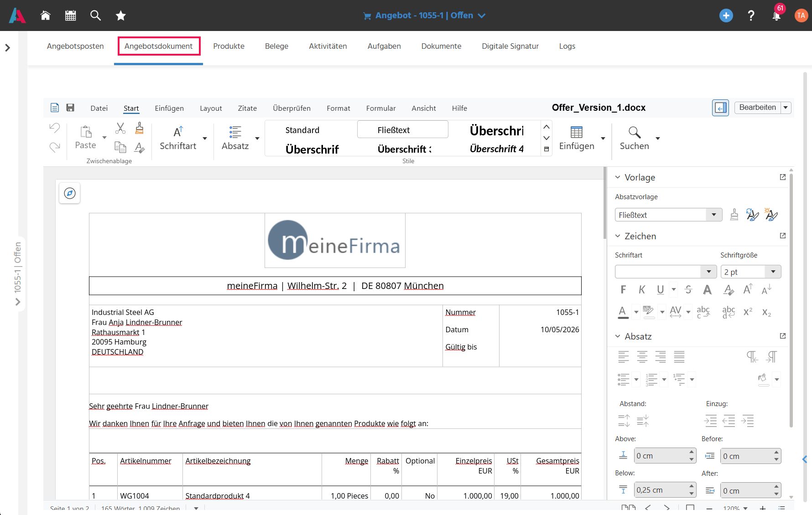Click the Paste button
Screen dimensions: 812x515
[x=86, y=137]
